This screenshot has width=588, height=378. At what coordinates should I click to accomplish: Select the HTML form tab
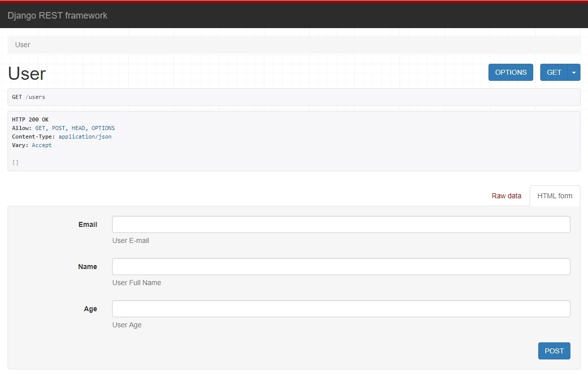tap(554, 196)
